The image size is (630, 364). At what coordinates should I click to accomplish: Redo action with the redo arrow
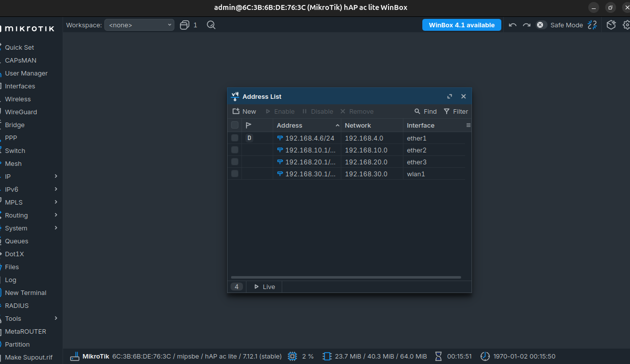pyautogui.click(x=527, y=25)
